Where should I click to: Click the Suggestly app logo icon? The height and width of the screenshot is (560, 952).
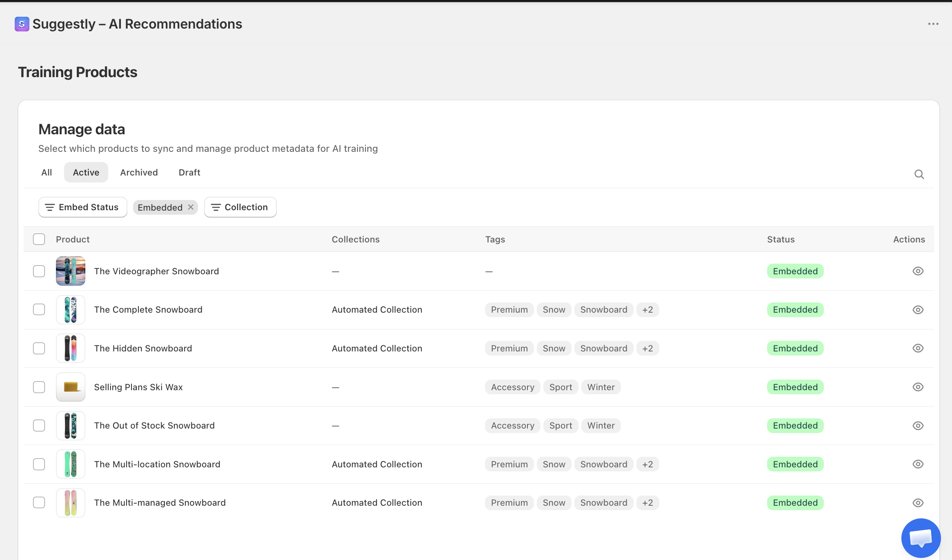pos(22,24)
